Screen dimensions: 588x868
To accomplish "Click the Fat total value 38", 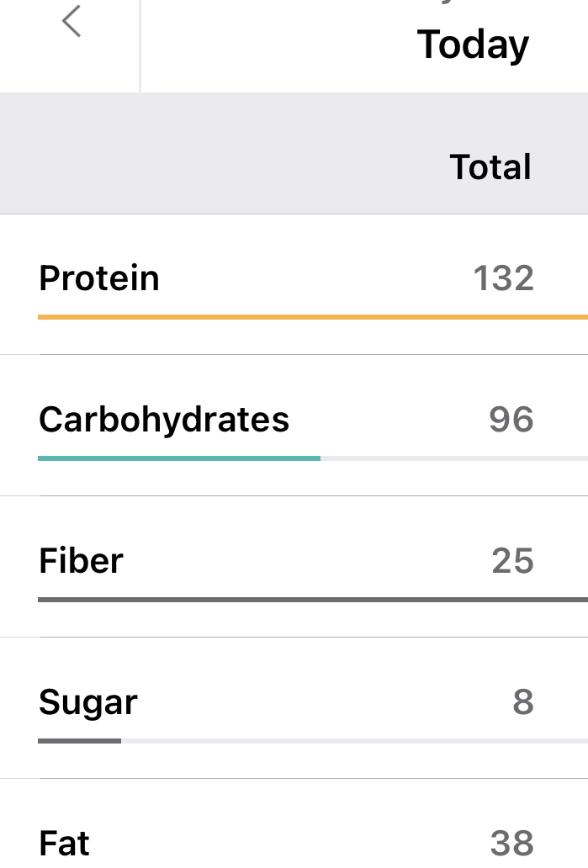I will [x=511, y=844].
